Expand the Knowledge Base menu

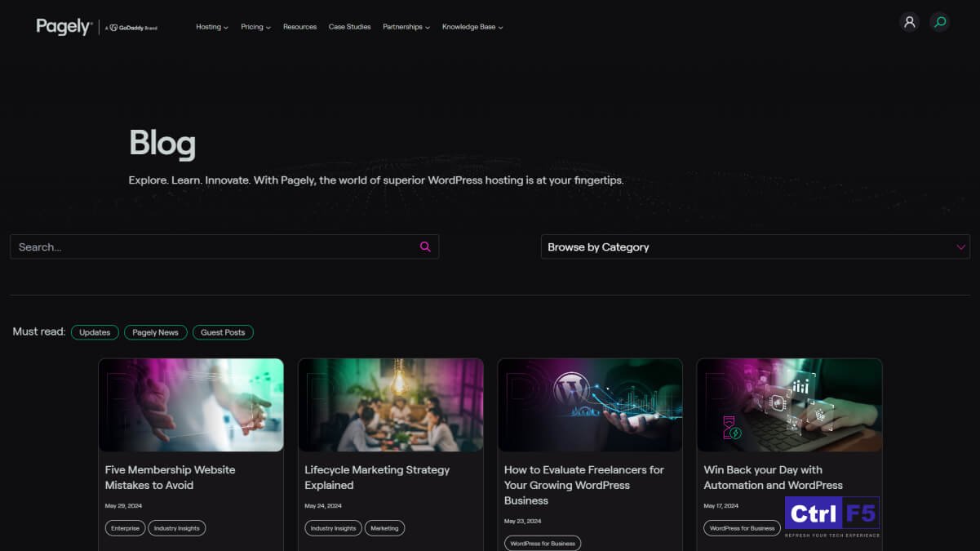tap(472, 27)
